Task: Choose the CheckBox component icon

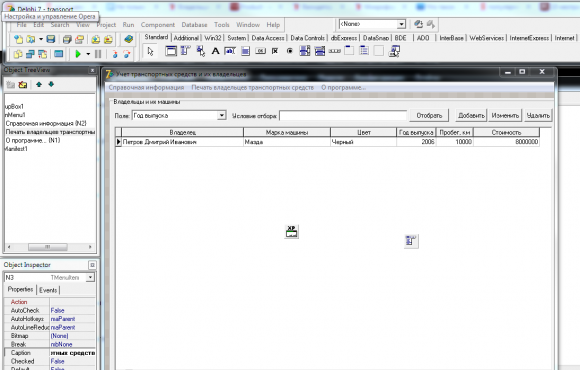Action: (x=275, y=51)
